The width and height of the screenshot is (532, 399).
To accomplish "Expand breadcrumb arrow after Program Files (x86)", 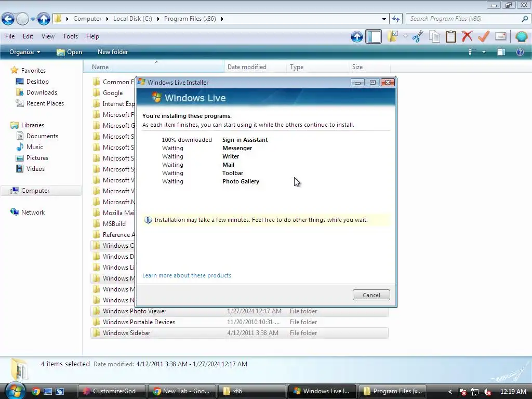I will [x=222, y=19].
